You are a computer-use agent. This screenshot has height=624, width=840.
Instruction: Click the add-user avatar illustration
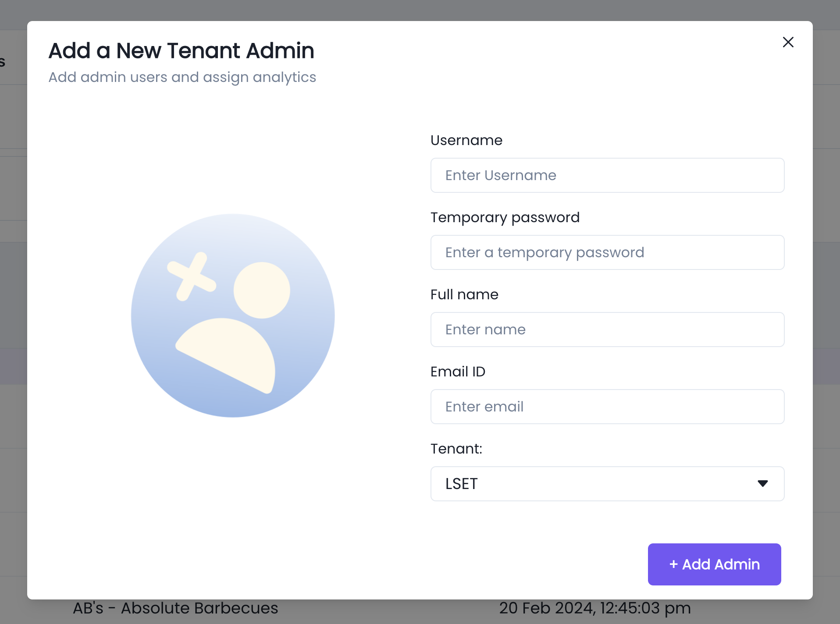(233, 316)
